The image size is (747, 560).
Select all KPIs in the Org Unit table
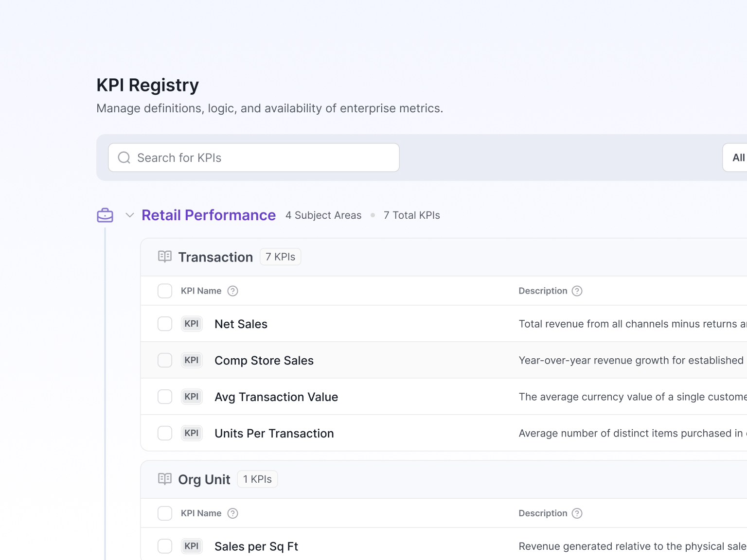(165, 513)
